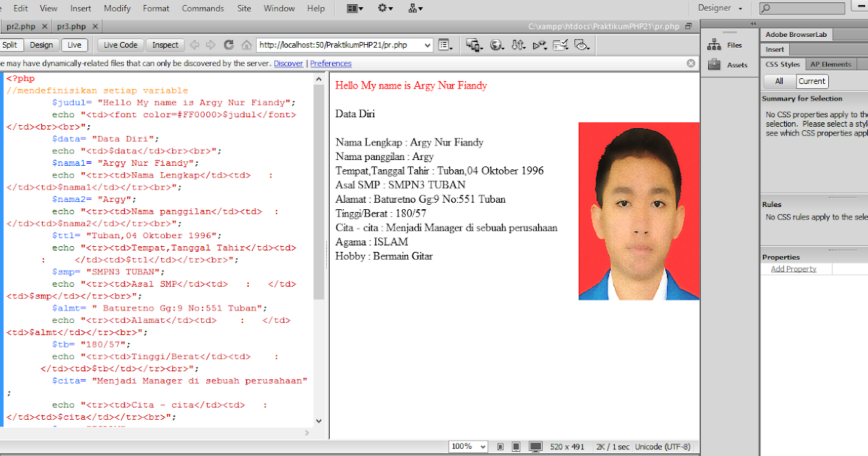Open the Insert menu
868x456 pixels.
80,9
